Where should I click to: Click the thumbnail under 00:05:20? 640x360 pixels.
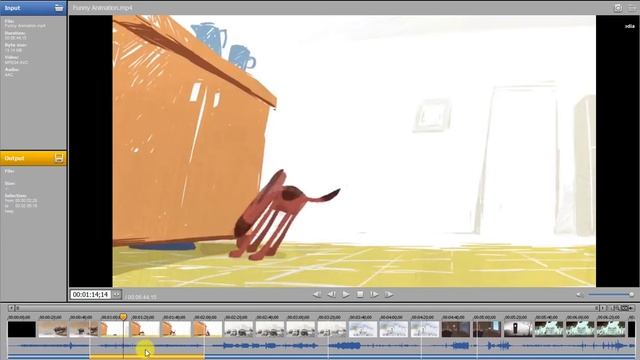coord(518,329)
